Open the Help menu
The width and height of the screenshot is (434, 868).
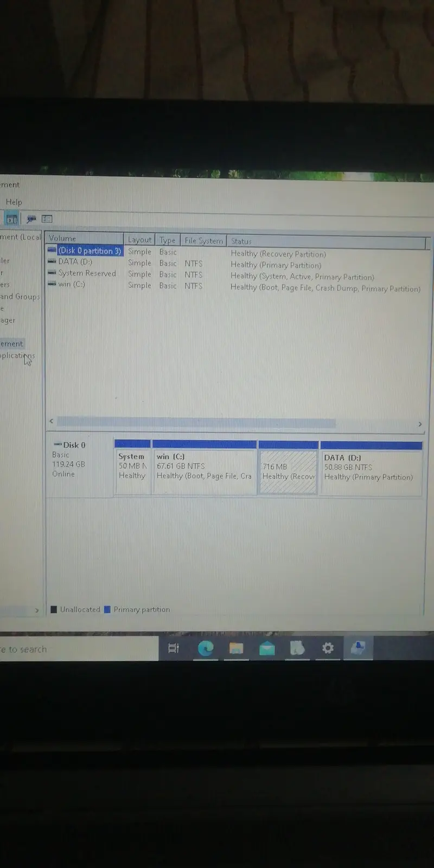tap(14, 202)
